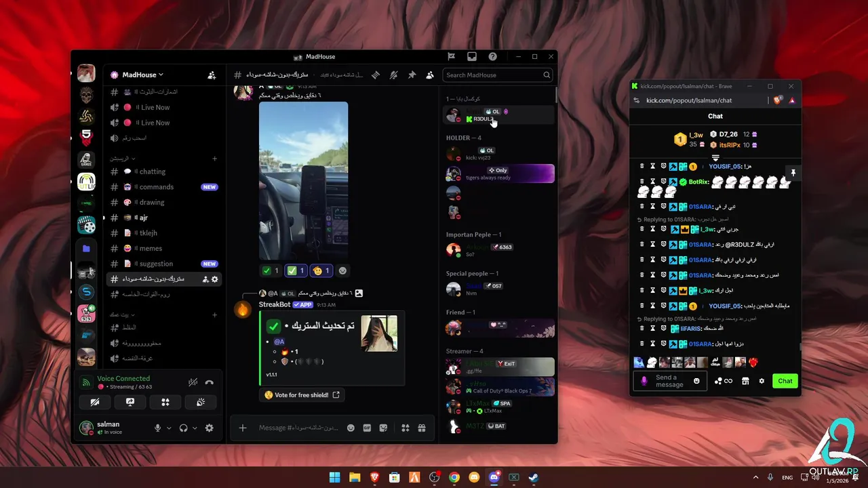Open Discord user settings gear
This screenshot has height=488, width=868.
pyautogui.click(x=210, y=428)
